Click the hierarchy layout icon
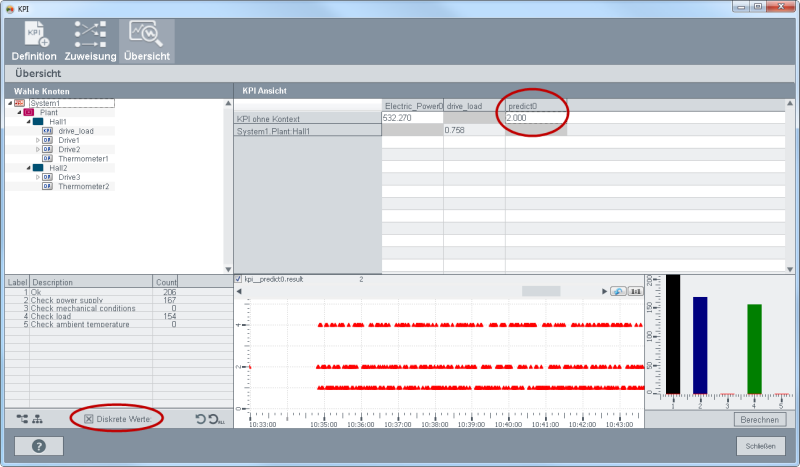 point(37,419)
